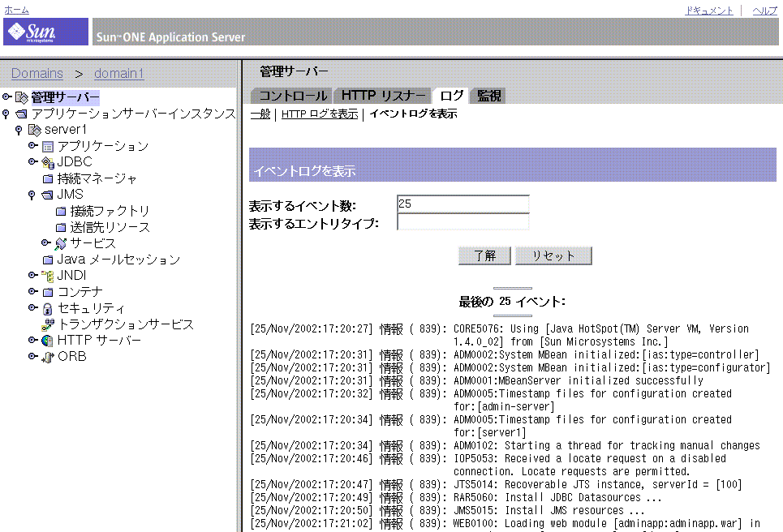783x532 pixels.
Task: Click the アプリケーション node icon
Action: (x=47, y=147)
